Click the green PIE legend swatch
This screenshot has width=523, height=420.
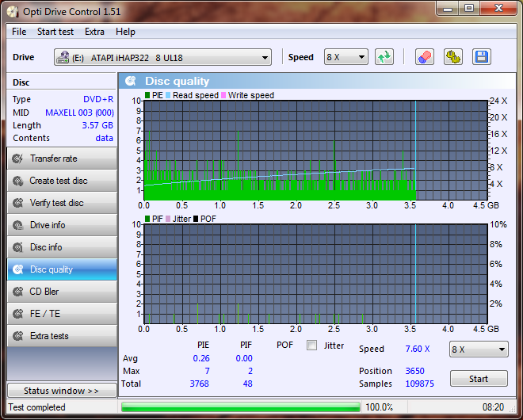[147, 95]
